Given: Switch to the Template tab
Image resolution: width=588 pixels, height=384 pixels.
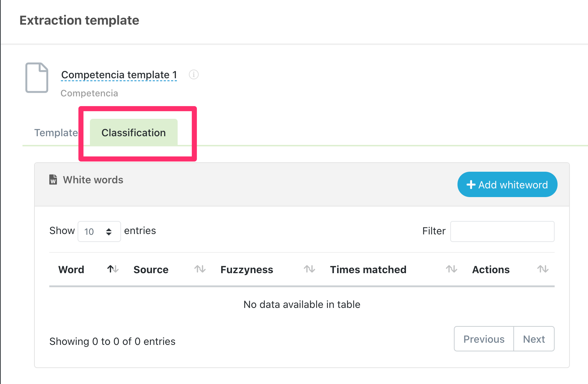Looking at the screenshot, I should (x=56, y=133).
